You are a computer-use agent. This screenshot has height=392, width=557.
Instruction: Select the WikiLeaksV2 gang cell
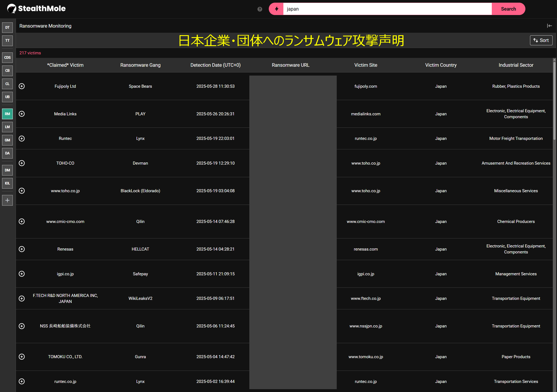[x=140, y=299]
